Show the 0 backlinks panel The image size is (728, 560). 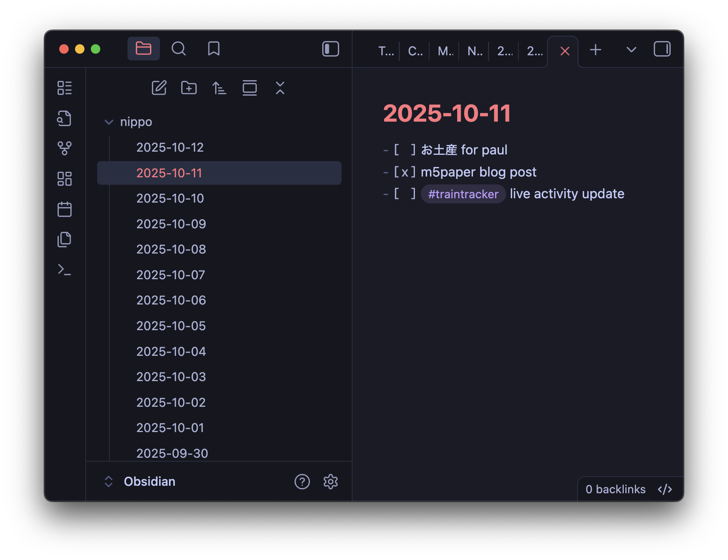615,489
